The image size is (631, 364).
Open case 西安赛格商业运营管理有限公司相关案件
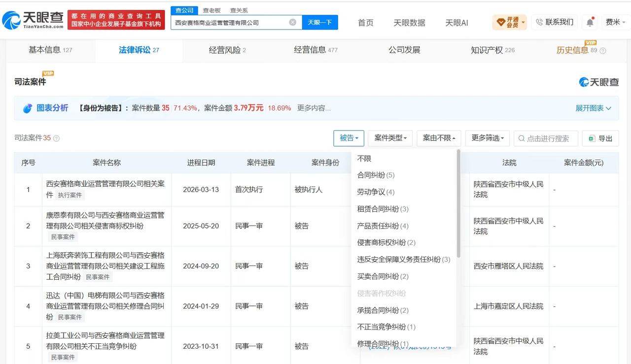click(x=105, y=189)
